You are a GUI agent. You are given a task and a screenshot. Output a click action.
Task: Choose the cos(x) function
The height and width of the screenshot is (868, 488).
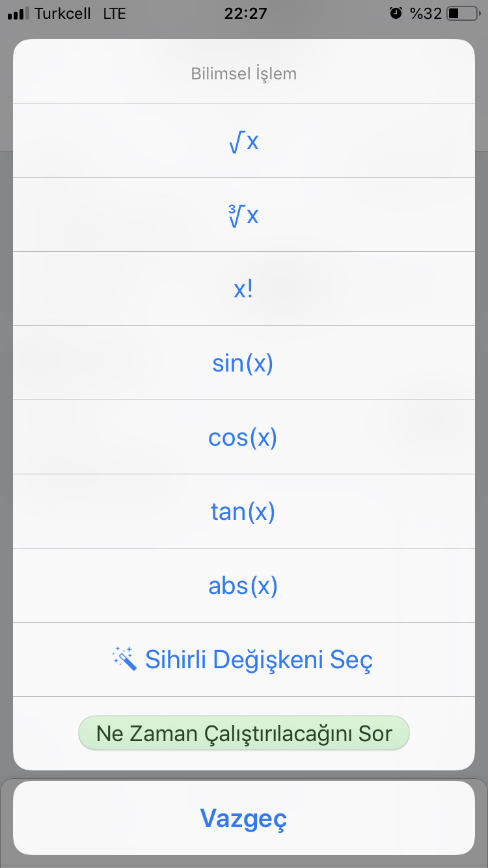(x=244, y=437)
